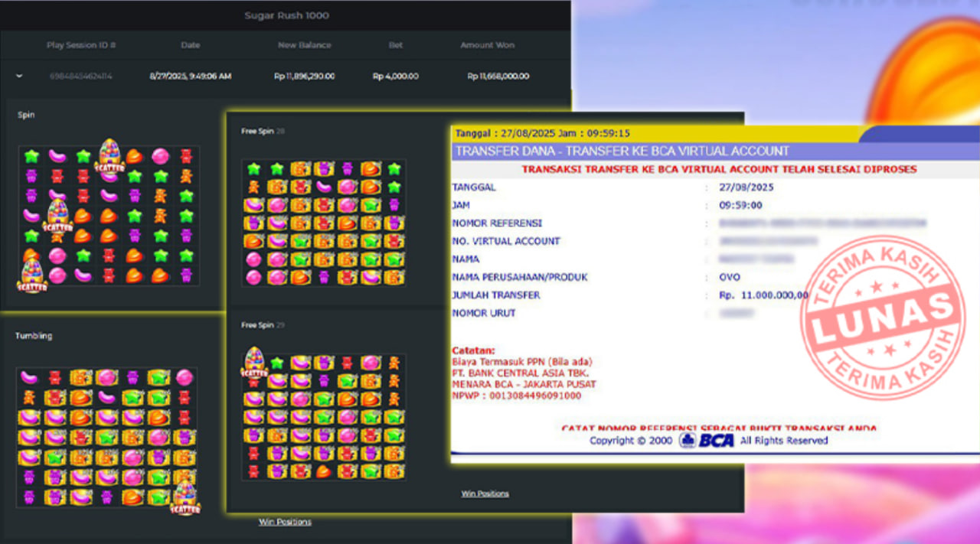Image resolution: width=980 pixels, height=544 pixels.
Task: Click the "Biaya Termasuk PPN (Bila ada)" note
Action: 522,362
